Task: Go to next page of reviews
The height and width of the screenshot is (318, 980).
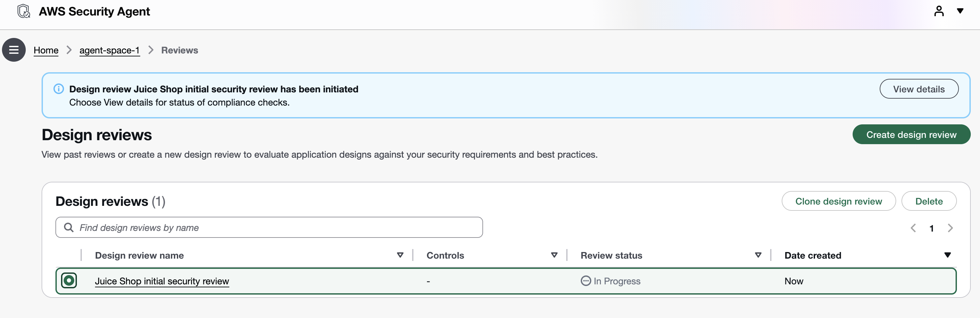Action: click(x=950, y=228)
